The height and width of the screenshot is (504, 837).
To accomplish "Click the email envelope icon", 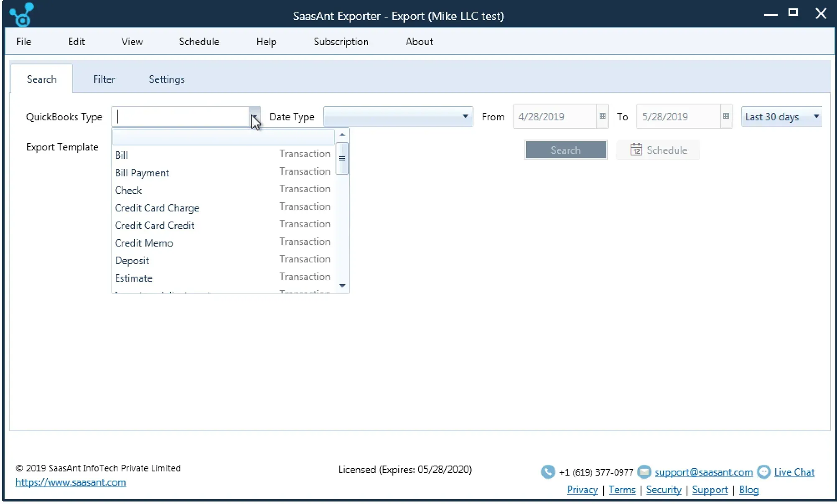I will click(644, 472).
